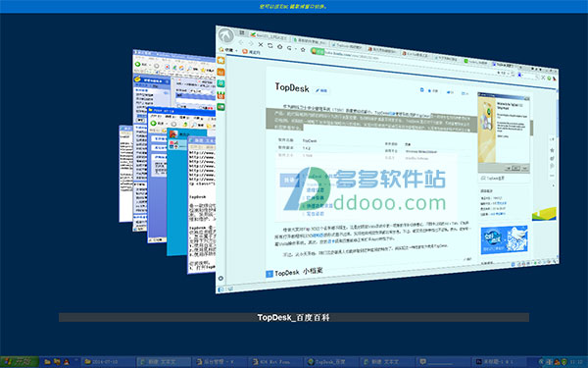Click the browser refresh icon

270,45
